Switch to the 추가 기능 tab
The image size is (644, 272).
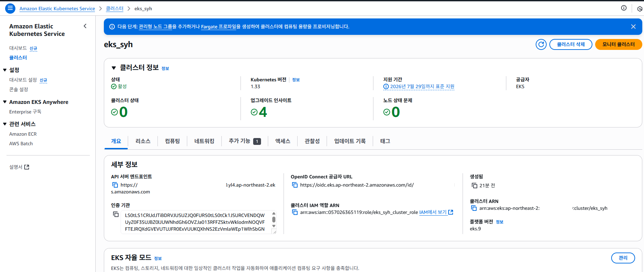[245, 141]
